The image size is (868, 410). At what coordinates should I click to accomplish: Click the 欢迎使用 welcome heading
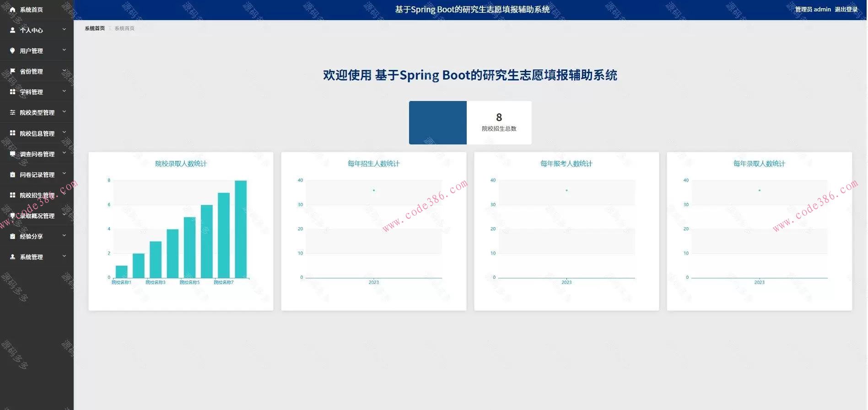click(470, 75)
